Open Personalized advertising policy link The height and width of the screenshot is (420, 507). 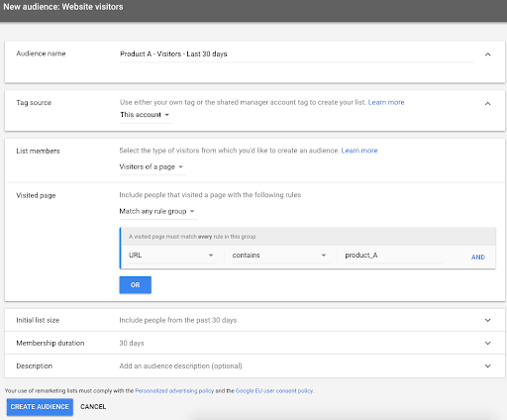pos(174,391)
